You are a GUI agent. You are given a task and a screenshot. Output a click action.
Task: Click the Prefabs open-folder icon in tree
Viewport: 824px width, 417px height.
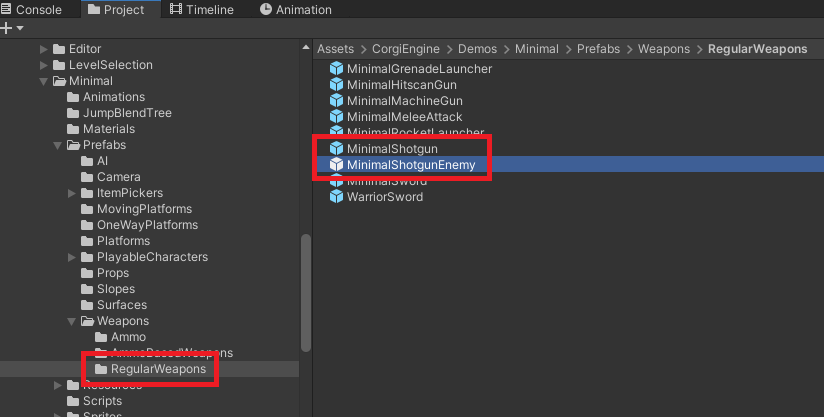coord(73,145)
